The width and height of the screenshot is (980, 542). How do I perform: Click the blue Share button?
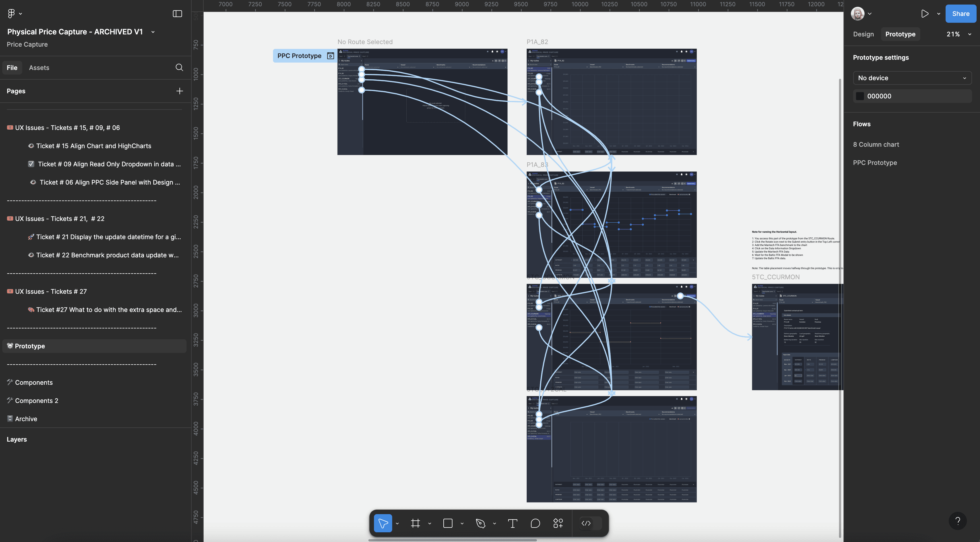pos(960,14)
